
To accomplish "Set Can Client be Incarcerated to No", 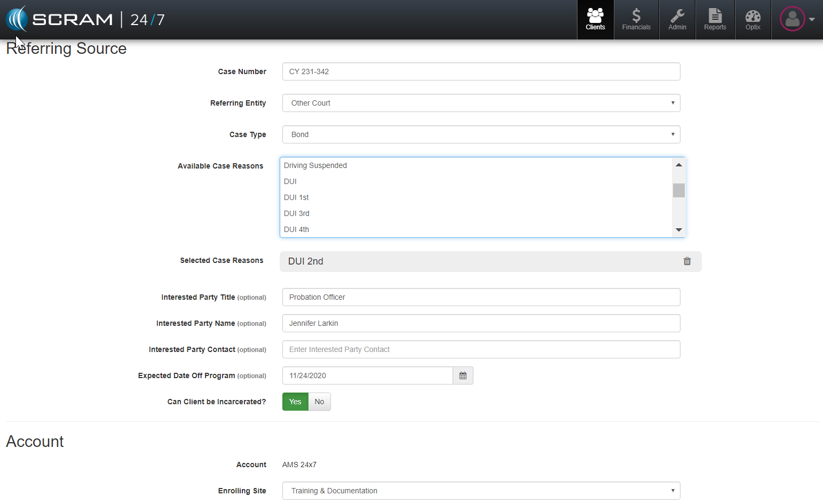I will coord(319,402).
